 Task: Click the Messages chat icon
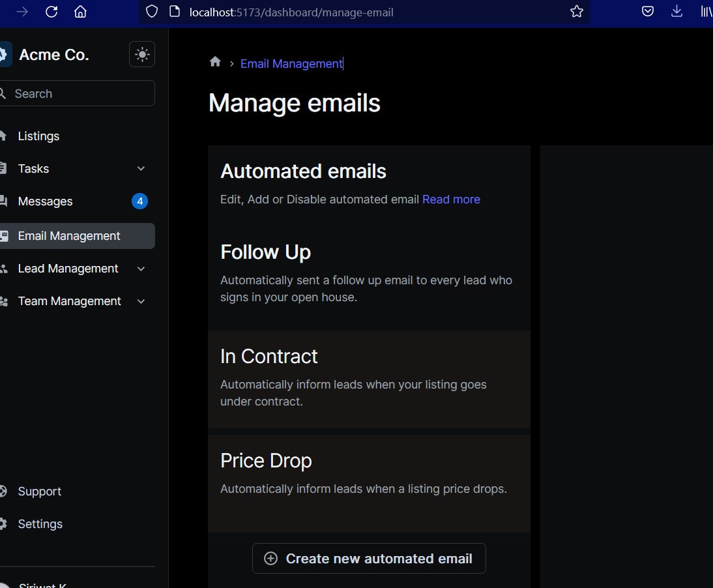point(3,201)
